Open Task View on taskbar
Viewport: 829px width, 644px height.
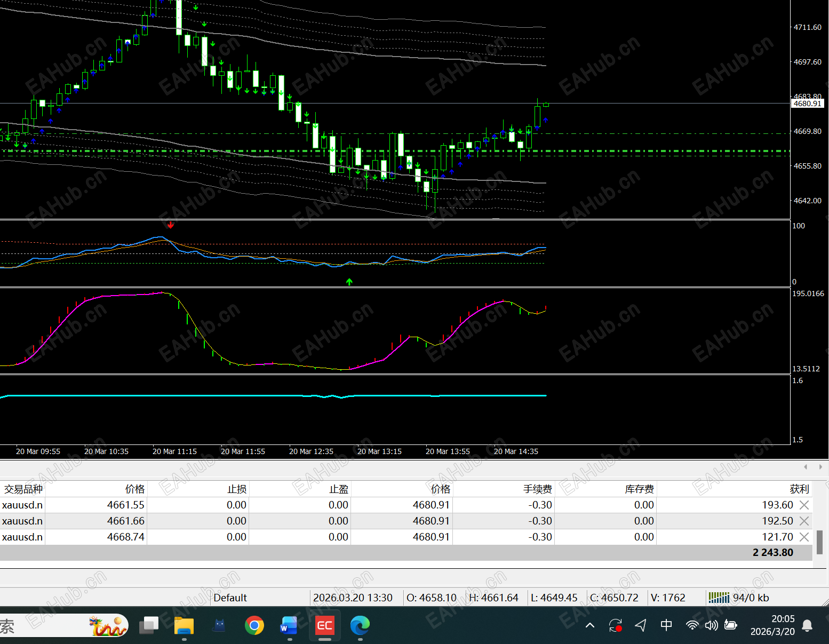pos(149,625)
